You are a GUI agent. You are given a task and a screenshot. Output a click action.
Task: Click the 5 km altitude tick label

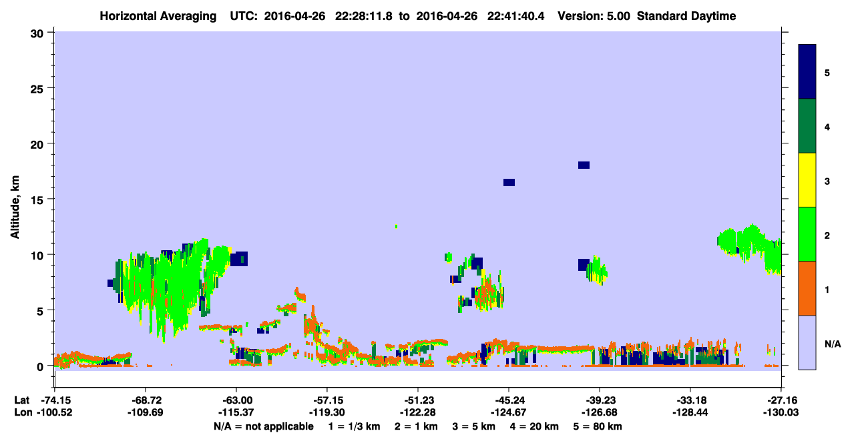click(x=41, y=310)
